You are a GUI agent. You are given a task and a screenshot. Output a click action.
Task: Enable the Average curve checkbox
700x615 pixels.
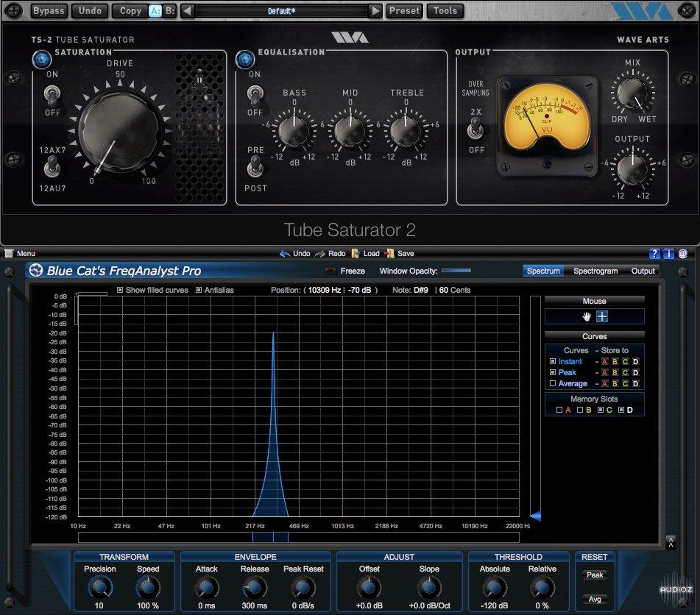(x=553, y=383)
